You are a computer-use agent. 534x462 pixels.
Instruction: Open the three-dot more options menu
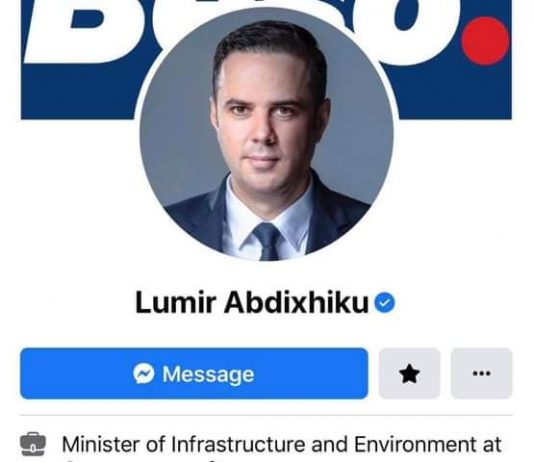pos(482,373)
